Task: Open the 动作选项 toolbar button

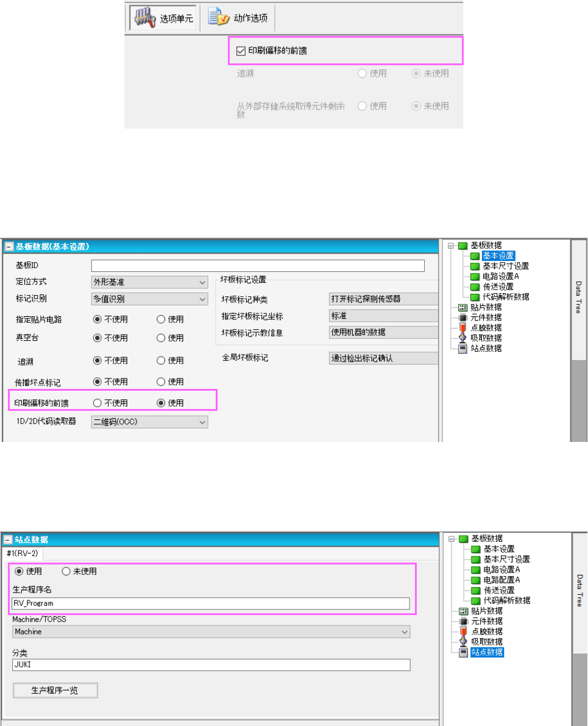Action: pos(238,18)
